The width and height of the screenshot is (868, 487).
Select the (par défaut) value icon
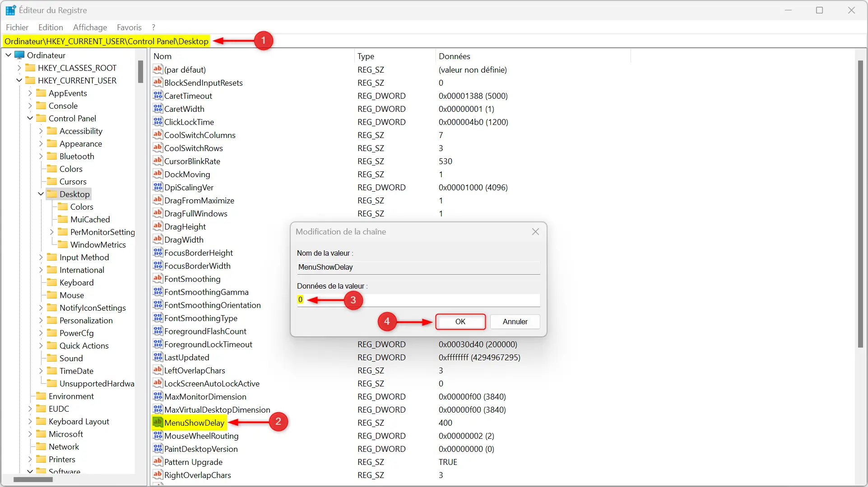[158, 69]
